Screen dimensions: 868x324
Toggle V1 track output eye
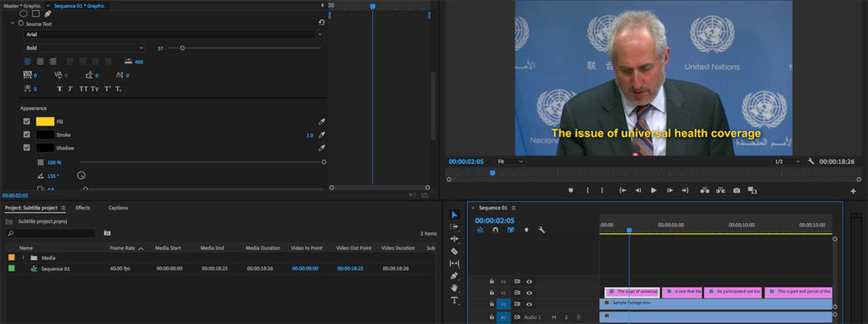click(x=529, y=304)
